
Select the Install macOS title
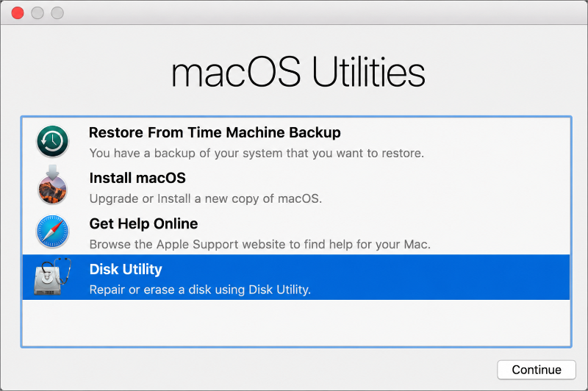coord(137,178)
